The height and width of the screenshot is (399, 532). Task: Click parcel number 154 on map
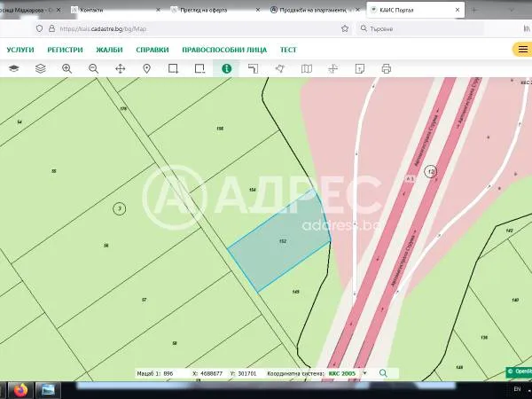coord(253,190)
